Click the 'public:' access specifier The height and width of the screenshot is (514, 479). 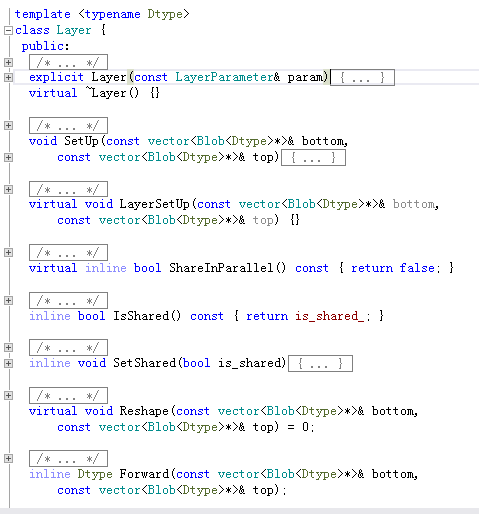coord(46,46)
